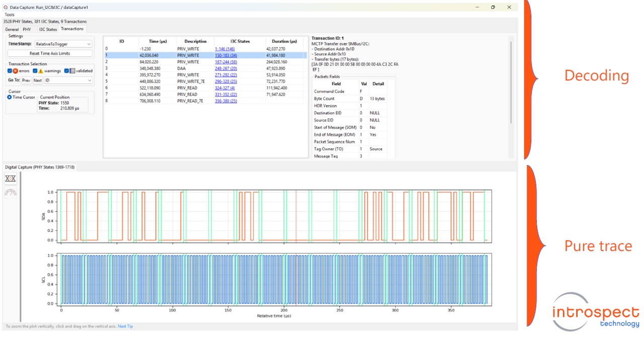
Task: Click the red error icon
Action: pyautogui.click(x=15, y=71)
